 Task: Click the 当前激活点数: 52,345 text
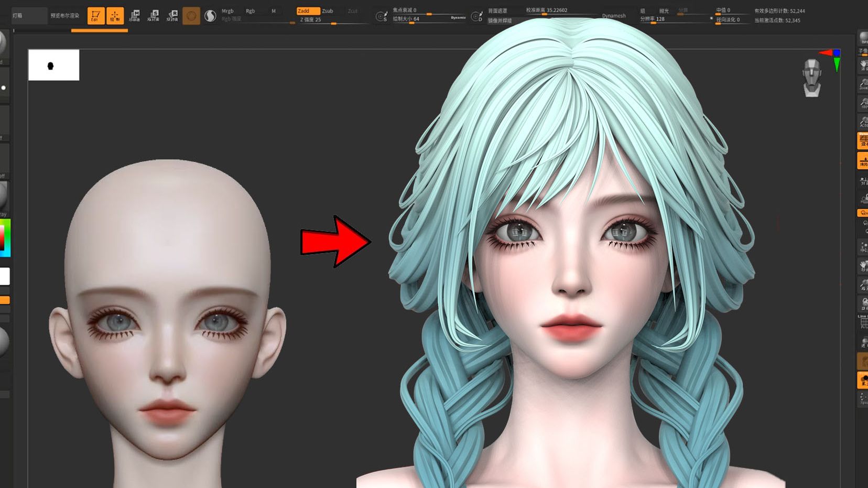click(x=777, y=20)
